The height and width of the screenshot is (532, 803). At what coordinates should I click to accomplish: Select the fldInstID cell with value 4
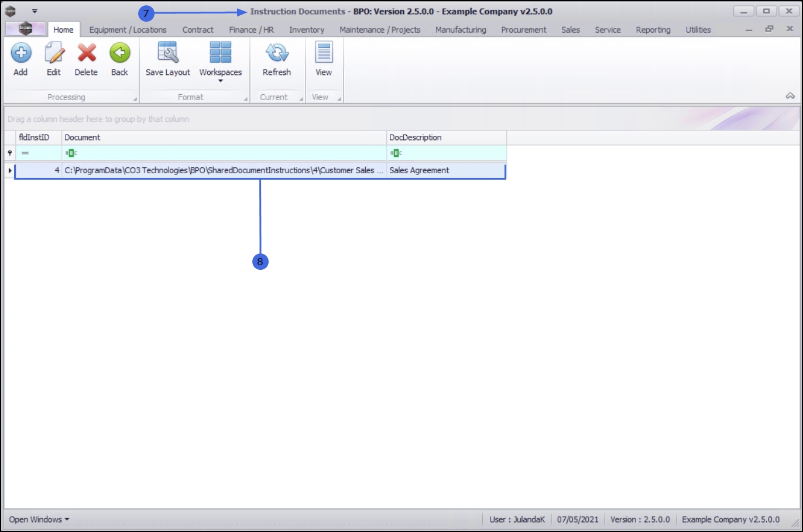pyautogui.click(x=39, y=170)
